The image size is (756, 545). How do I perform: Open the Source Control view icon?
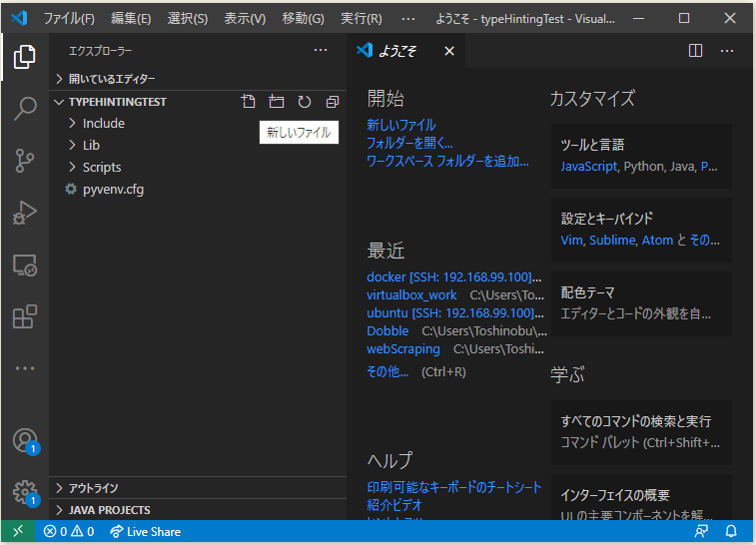pyautogui.click(x=25, y=161)
